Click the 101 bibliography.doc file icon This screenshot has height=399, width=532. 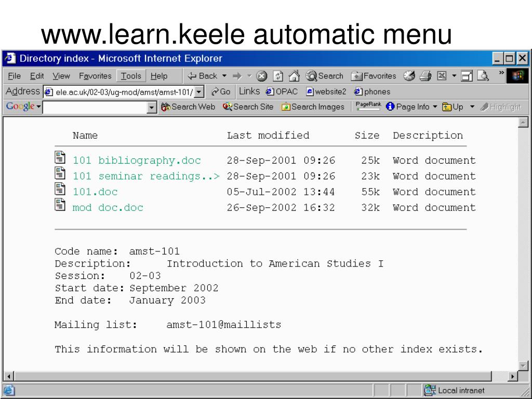coord(60,157)
